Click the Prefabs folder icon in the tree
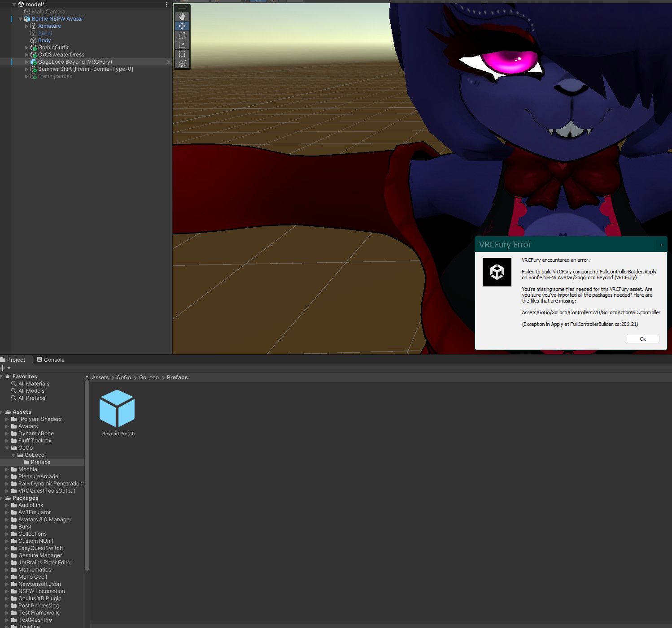672x628 pixels. (x=26, y=462)
